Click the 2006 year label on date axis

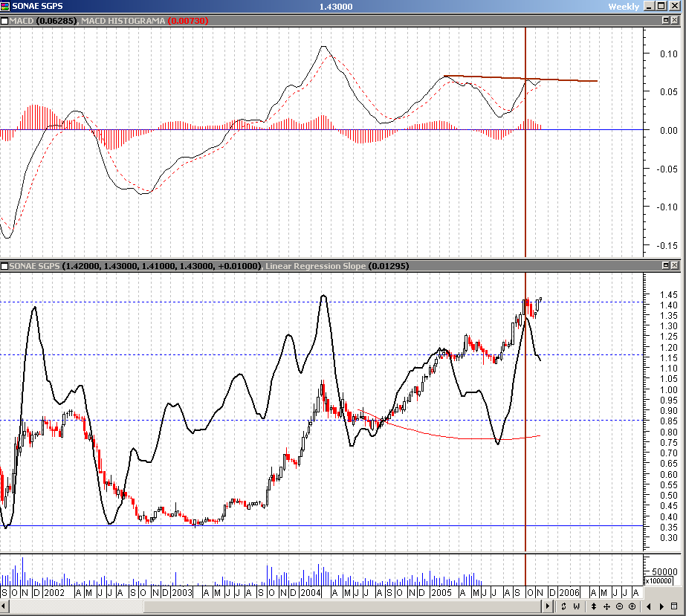tap(569, 593)
